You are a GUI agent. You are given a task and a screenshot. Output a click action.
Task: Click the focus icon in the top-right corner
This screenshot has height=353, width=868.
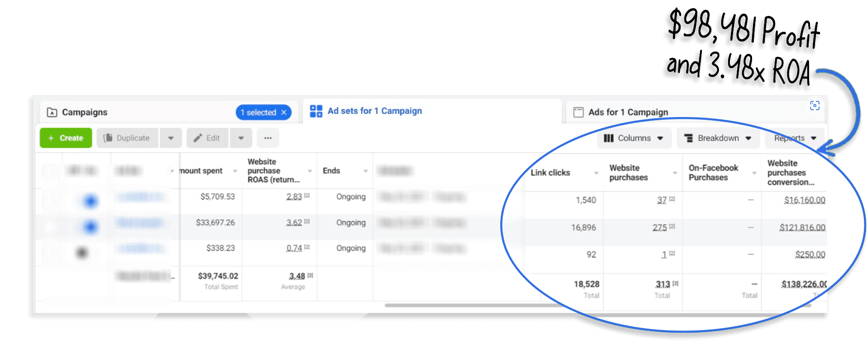[x=814, y=106]
